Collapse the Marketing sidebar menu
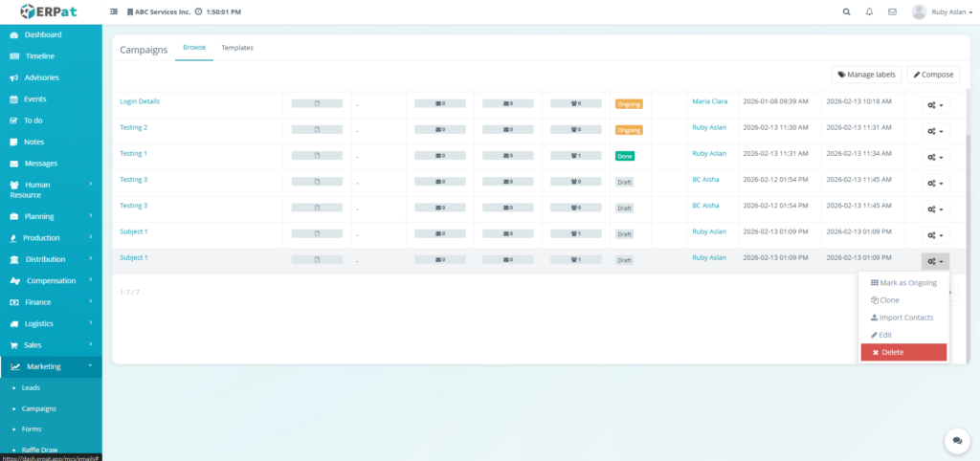 tap(50, 366)
